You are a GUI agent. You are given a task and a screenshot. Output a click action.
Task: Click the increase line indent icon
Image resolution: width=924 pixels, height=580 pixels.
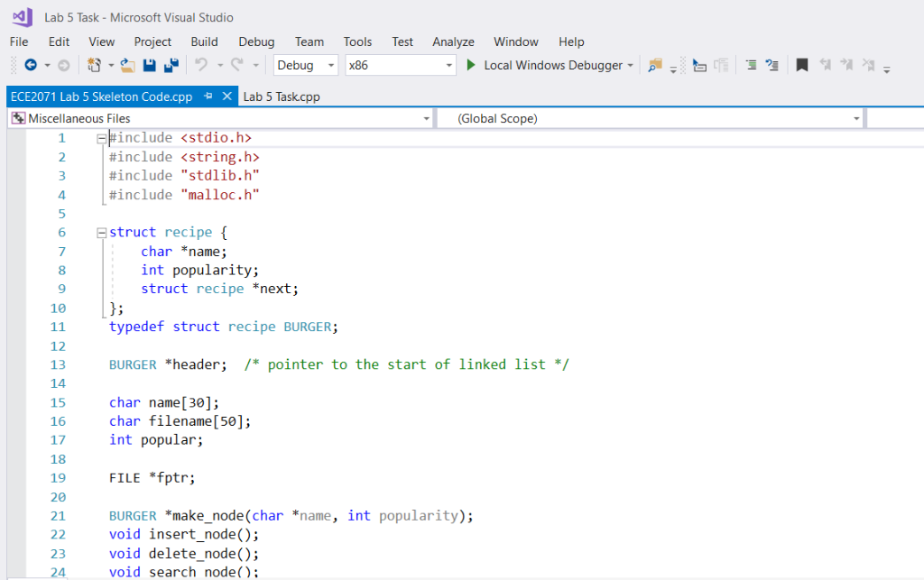pyautogui.click(x=721, y=65)
